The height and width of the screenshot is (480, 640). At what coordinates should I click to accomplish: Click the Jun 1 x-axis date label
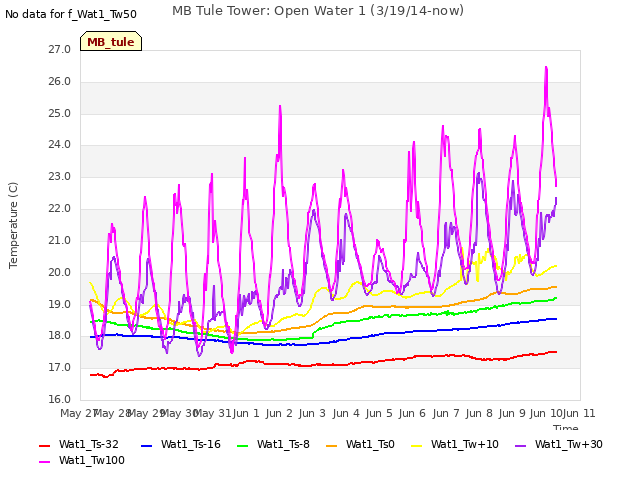pyautogui.click(x=246, y=413)
